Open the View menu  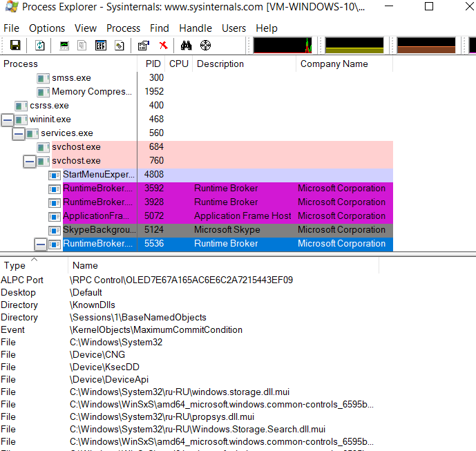pyautogui.click(x=86, y=28)
